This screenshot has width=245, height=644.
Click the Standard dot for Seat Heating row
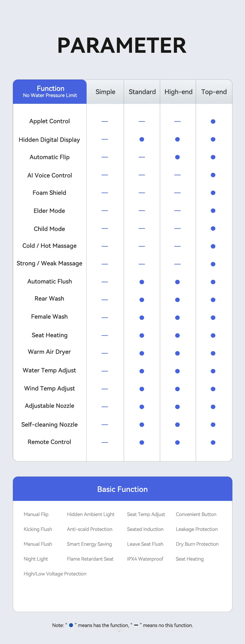point(142,336)
